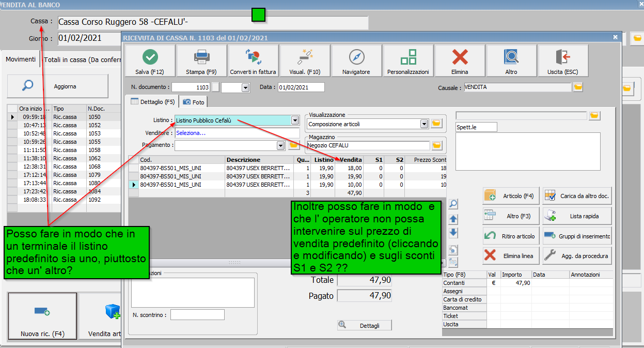Viewport: 644px width, 348px height.
Task: Open folder lookup beside Magazzino field
Action: pyautogui.click(x=437, y=145)
